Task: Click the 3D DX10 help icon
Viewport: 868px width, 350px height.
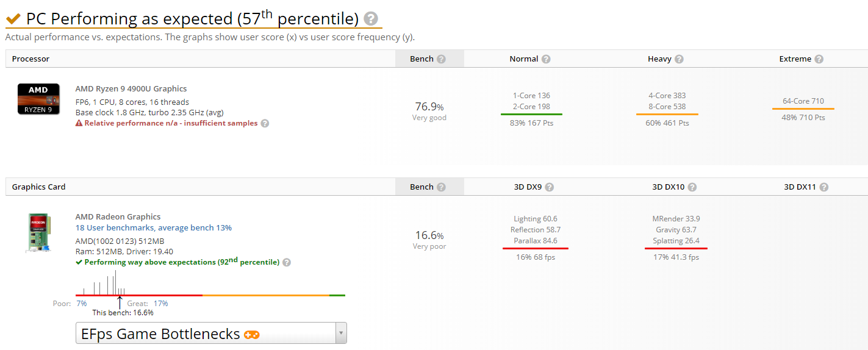Action: tap(692, 187)
